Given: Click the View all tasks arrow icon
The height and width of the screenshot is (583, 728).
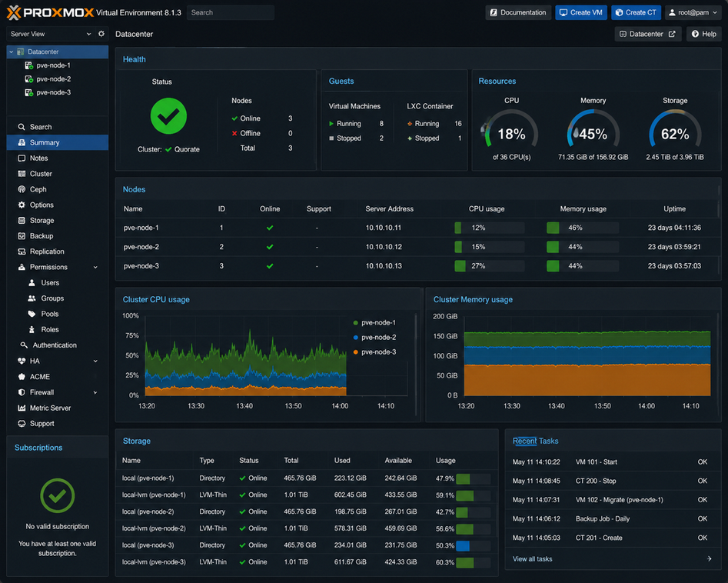Looking at the screenshot, I should pyautogui.click(x=709, y=559).
